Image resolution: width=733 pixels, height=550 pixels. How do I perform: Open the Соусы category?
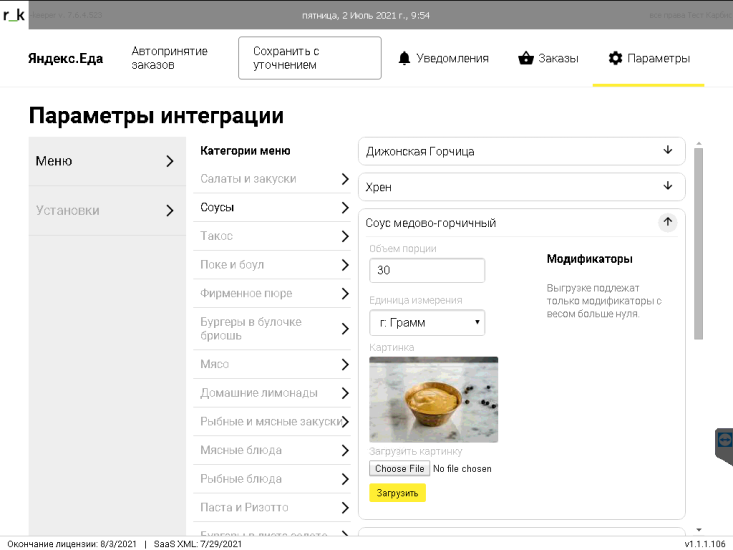272,207
